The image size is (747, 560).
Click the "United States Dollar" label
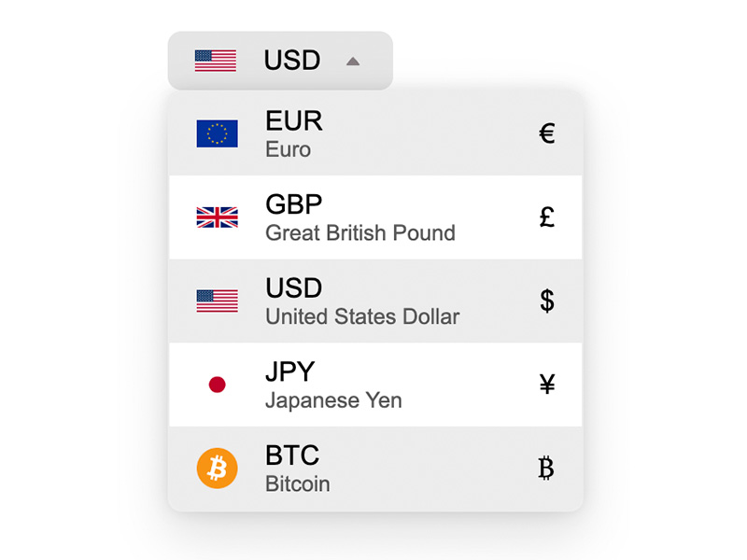tap(362, 317)
